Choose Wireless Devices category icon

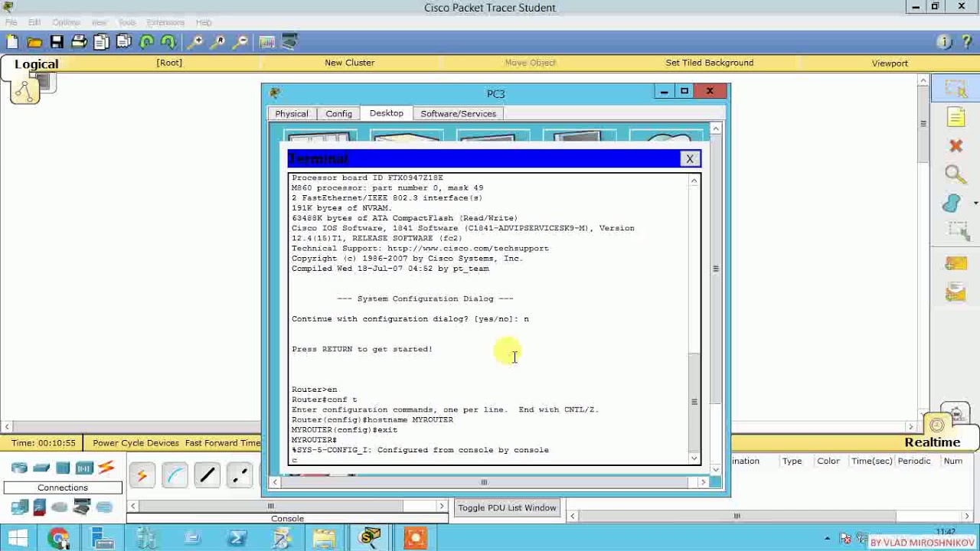84,468
